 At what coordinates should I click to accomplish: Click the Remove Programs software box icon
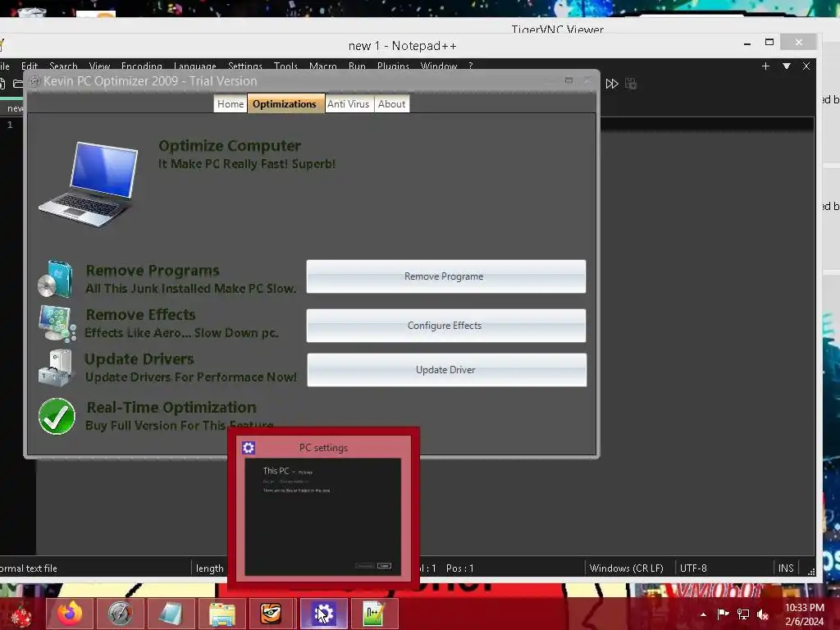click(55, 279)
